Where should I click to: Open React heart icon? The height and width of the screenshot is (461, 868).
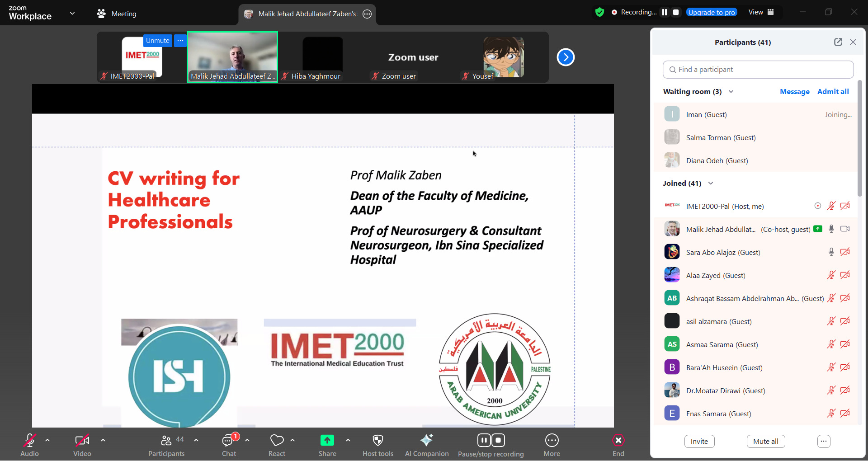click(x=277, y=440)
